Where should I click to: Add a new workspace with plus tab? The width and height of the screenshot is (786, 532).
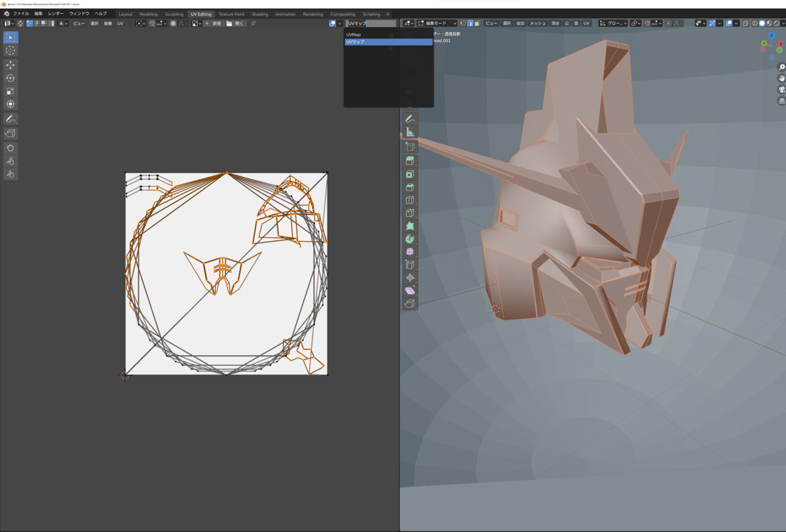point(388,14)
